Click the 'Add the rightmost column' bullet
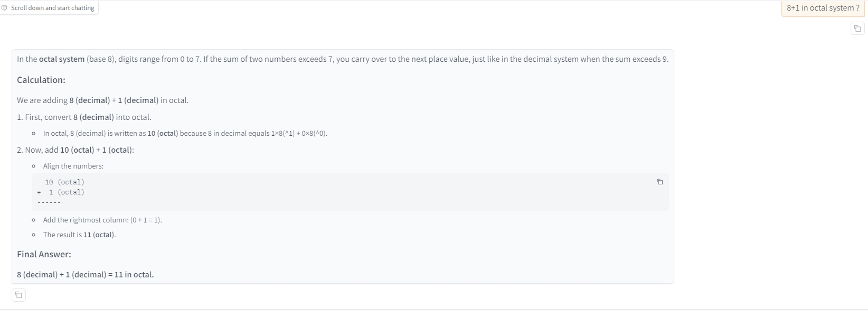 102,220
